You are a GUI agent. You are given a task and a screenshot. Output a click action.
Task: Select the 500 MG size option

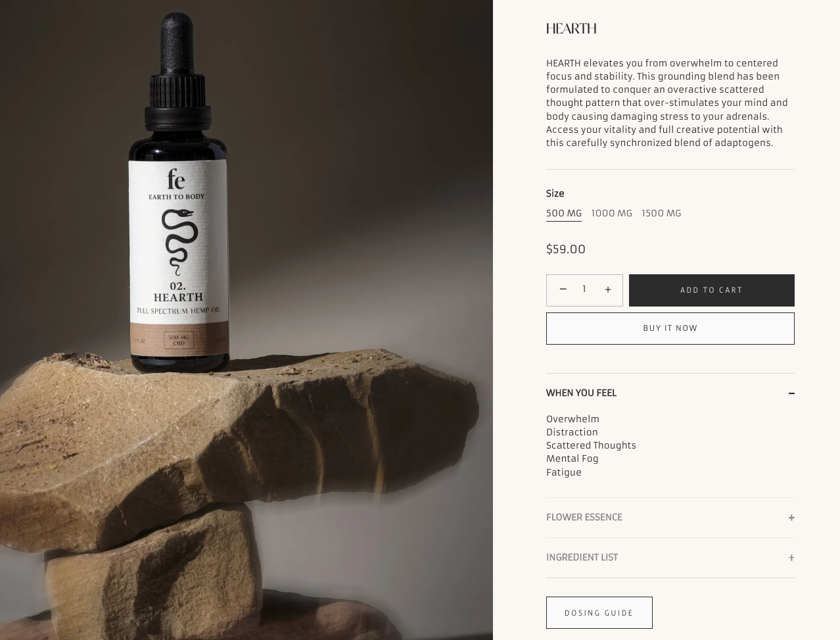coord(564,213)
